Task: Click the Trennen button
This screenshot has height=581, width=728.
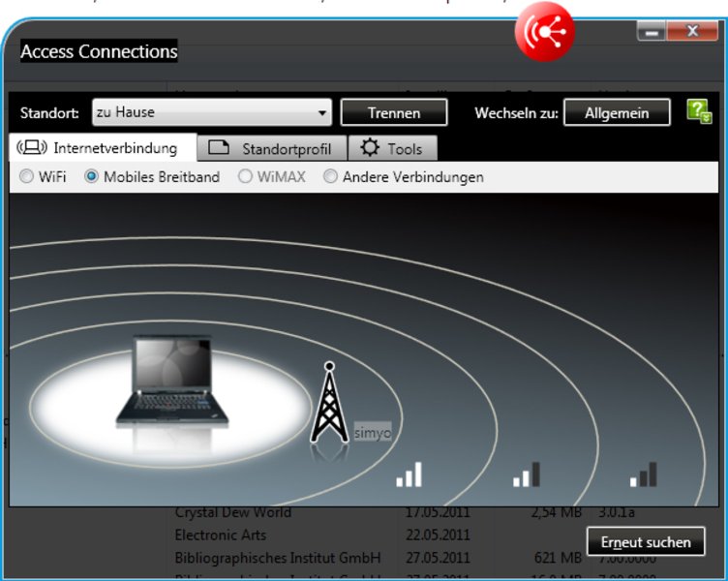Action: coord(394,112)
